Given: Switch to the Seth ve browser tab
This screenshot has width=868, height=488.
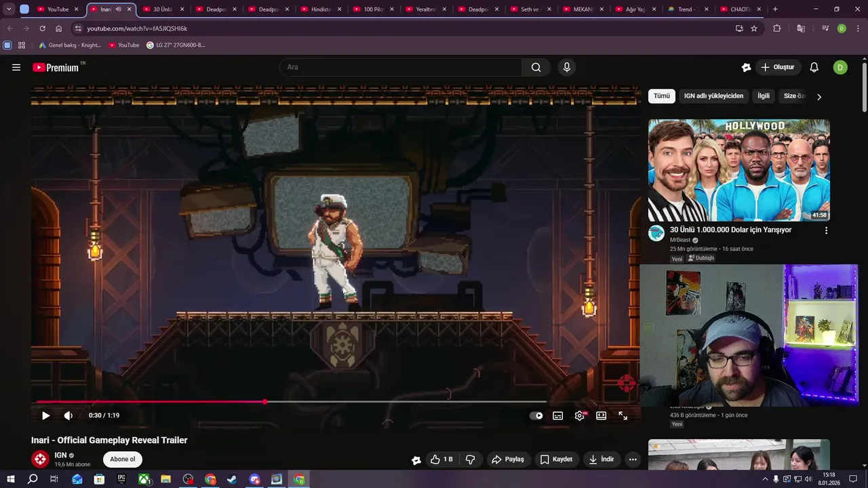Looking at the screenshot, I should (x=531, y=9).
